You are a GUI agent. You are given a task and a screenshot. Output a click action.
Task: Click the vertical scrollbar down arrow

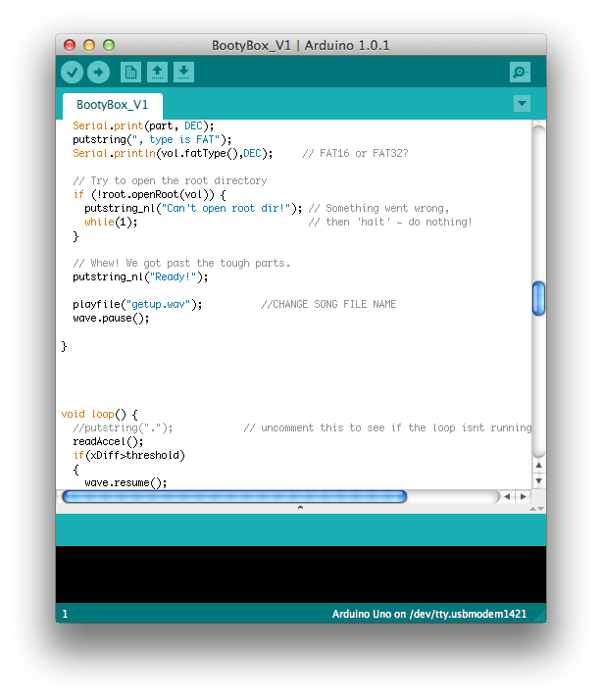[538, 480]
